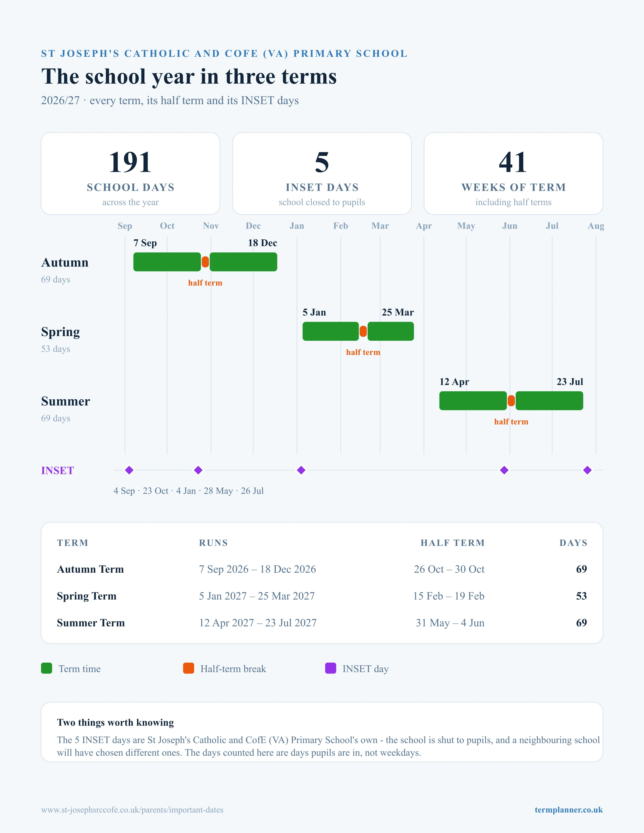Click the first green Autumn term bar
This screenshot has height=833, width=644.
tap(167, 262)
